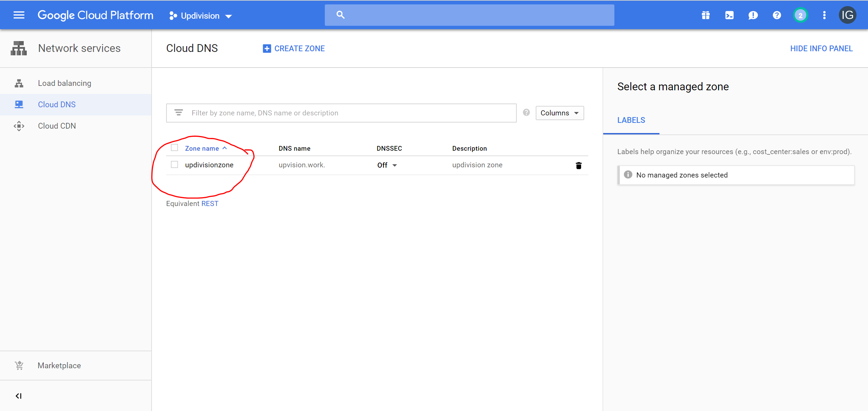The image size is (868, 411).
Task: Click the Google Cloud Platform logo
Action: [x=95, y=15]
